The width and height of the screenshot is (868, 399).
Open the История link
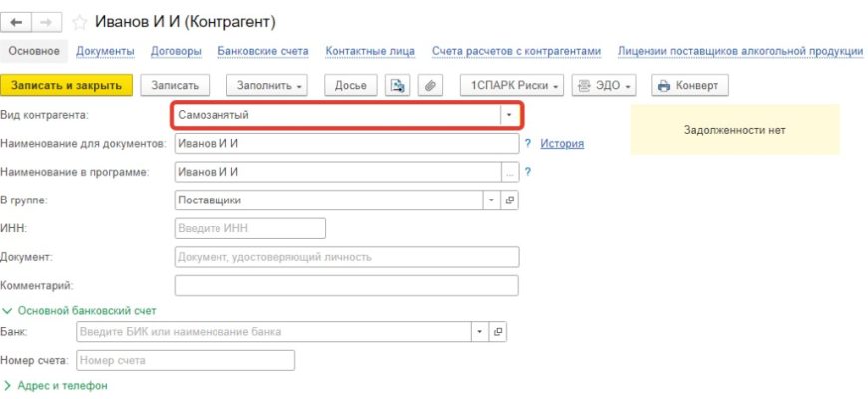(x=562, y=144)
